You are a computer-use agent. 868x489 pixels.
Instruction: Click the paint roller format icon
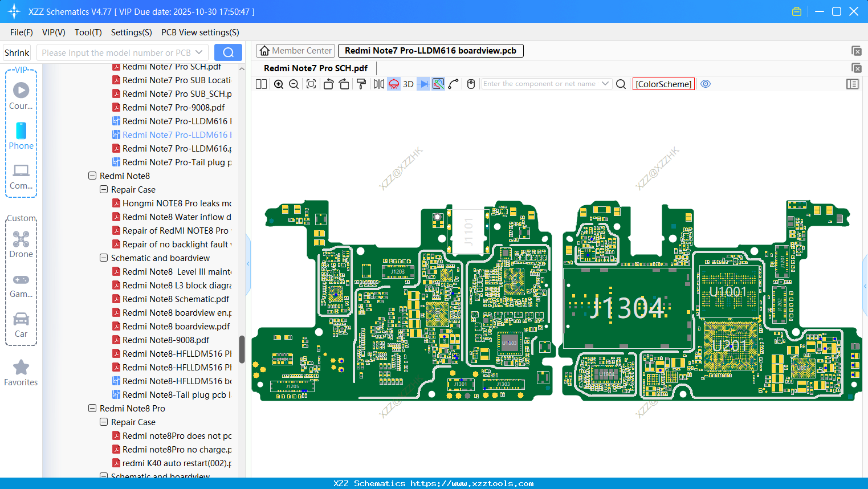click(361, 84)
